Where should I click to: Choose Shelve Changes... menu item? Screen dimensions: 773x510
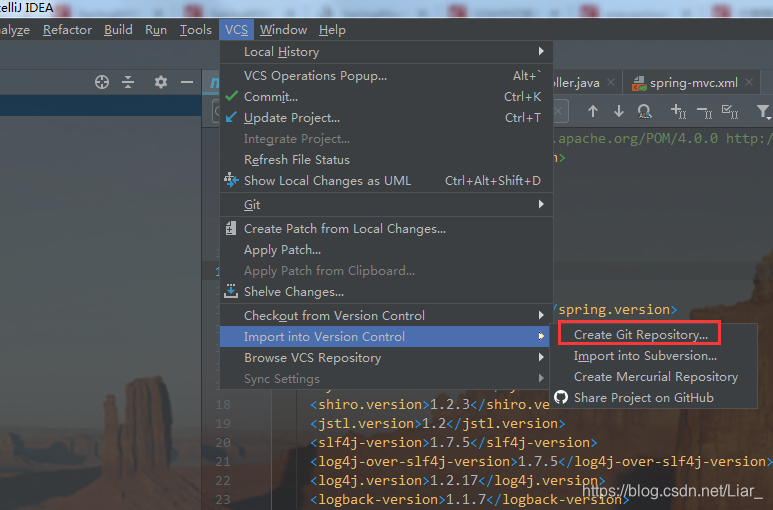pyautogui.click(x=386, y=292)
